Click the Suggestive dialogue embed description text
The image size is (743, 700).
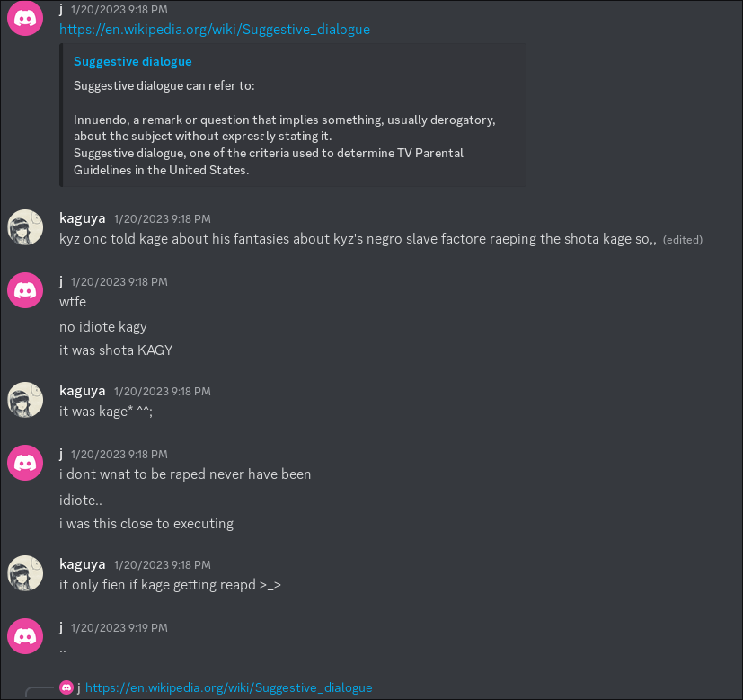(x=284, y=128)
